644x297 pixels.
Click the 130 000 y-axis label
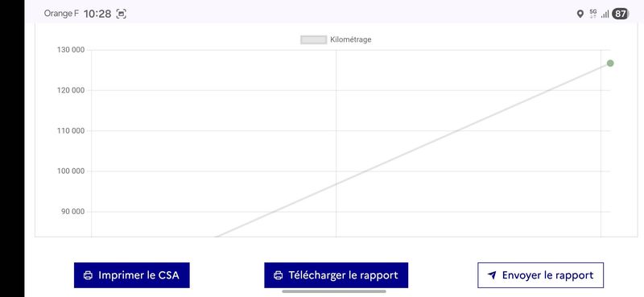tap(71, 50)
